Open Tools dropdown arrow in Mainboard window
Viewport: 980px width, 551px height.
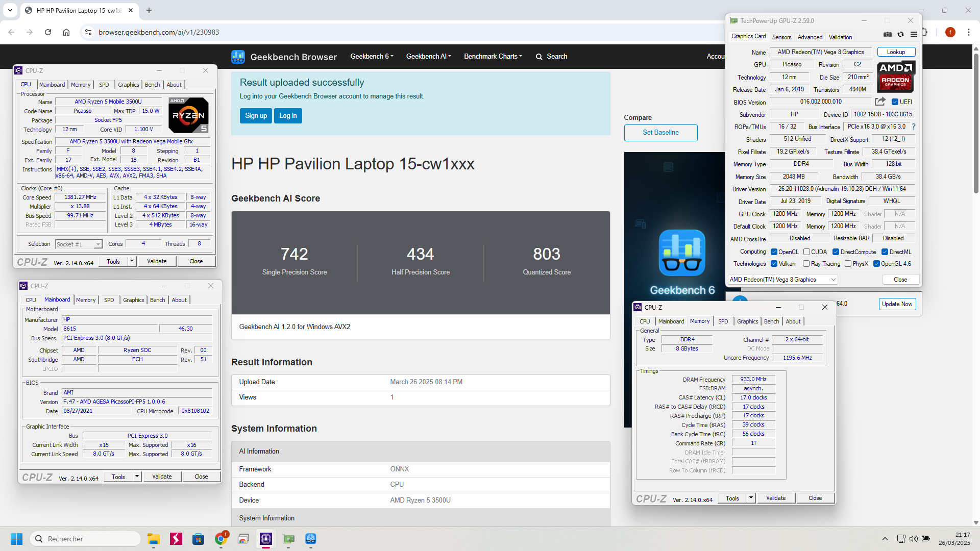point(137,477)
